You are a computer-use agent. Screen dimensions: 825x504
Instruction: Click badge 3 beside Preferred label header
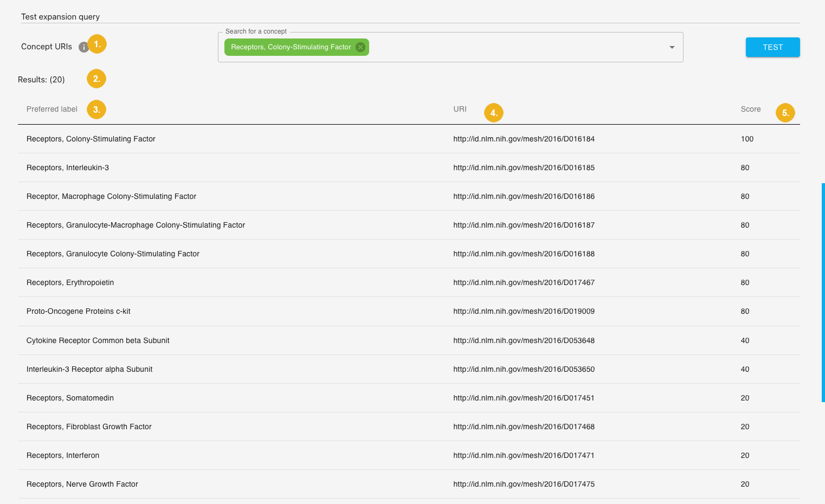(x=96, y=109)
